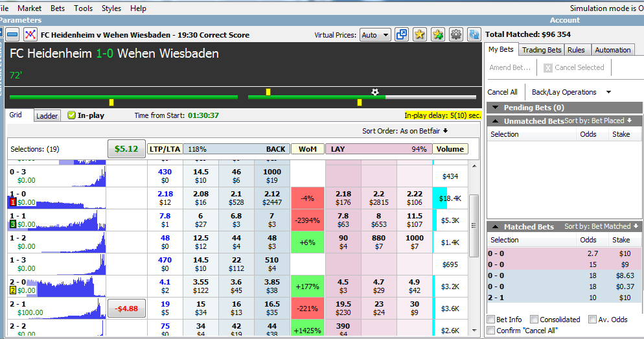This screenshot has height=339, width=644.
Task: Open the Tools menu
Action: click(x=84, y=8)
